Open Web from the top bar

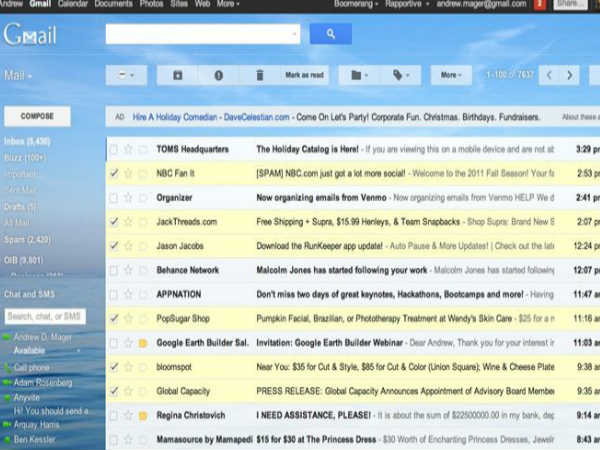202,4
